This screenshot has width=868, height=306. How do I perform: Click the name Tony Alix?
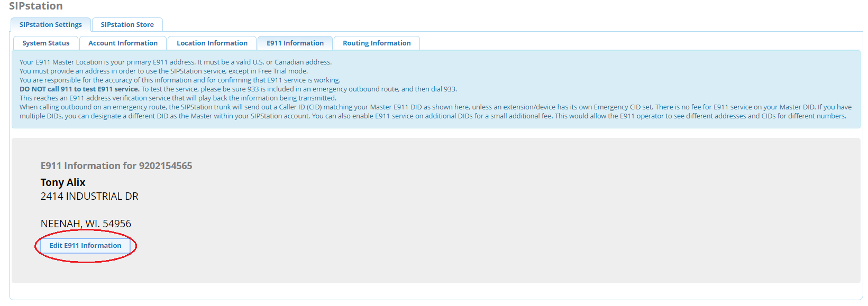click(63, 182)
